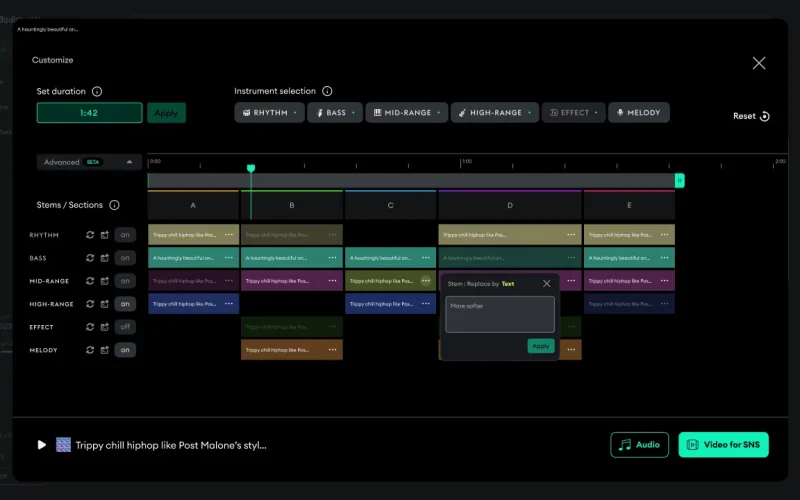800x500 pixels.
Task: Open Stems / Sections info icon
Action: pos(114,205)
